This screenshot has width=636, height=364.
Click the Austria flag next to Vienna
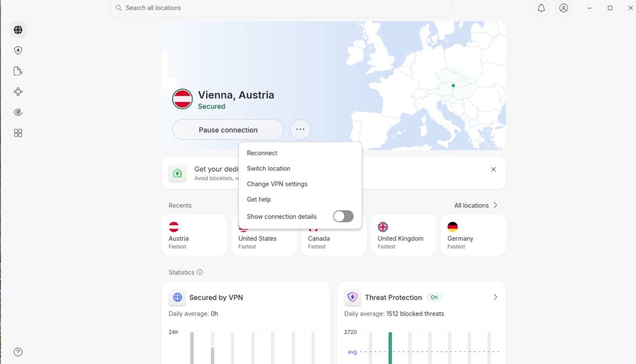pyautogui.click(x=182, y=99)
